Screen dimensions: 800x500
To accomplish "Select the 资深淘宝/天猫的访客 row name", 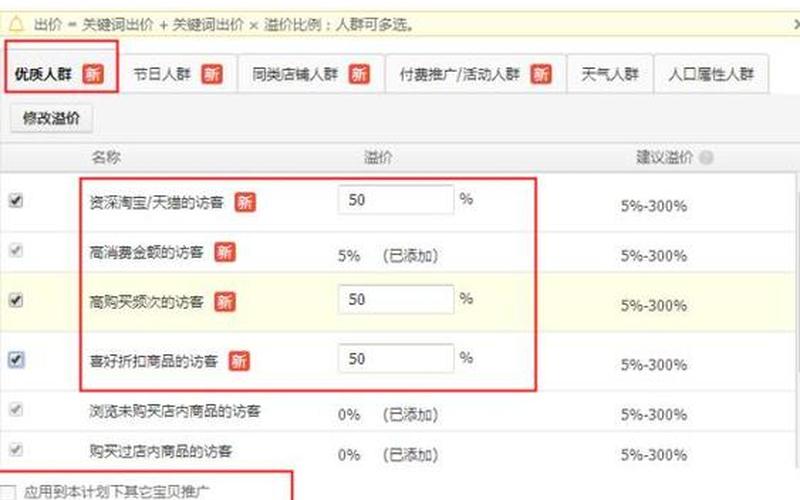I will pyautogui.click(x=157, y=203).
